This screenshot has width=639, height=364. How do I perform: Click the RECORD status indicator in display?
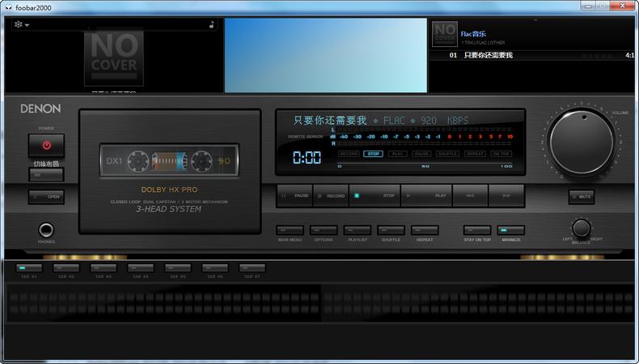[349, 154]
